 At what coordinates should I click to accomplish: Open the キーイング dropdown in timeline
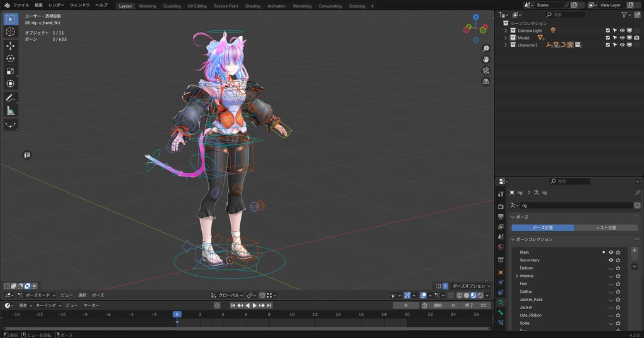pos(48,305)
